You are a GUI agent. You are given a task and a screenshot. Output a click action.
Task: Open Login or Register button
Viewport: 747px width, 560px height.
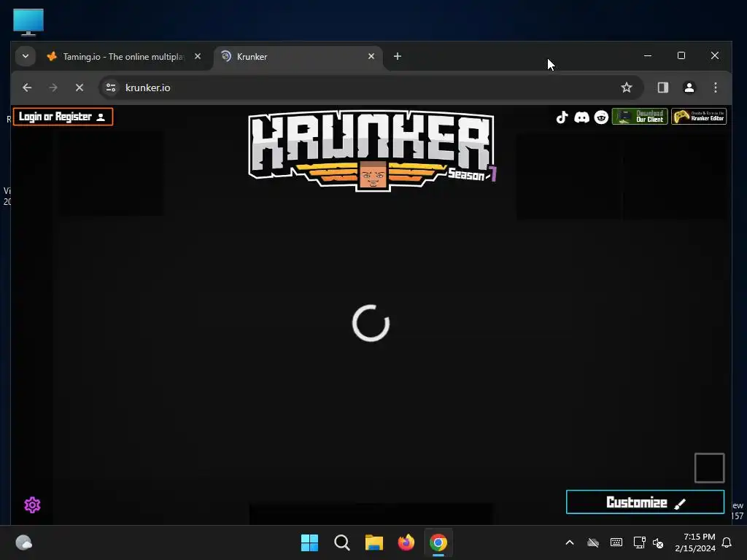(63, 117)
